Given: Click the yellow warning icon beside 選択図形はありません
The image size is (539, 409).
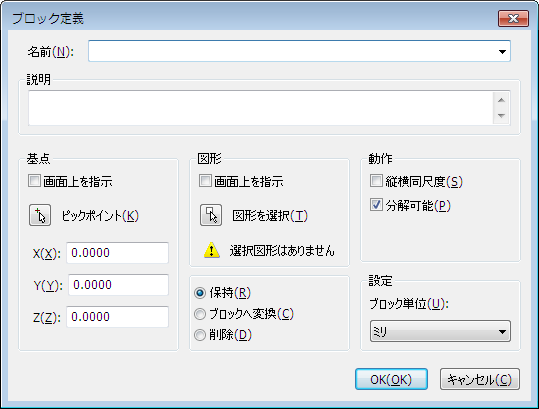Looking at the screenshot, I should click(211, 250).
